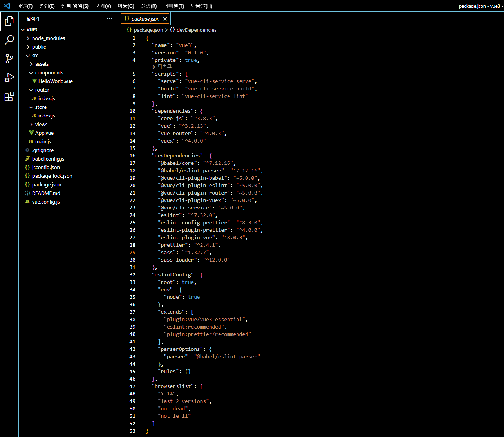Expand the assets folder
The height and width of the screenshot is (437, 504).
tap(31, 64)
